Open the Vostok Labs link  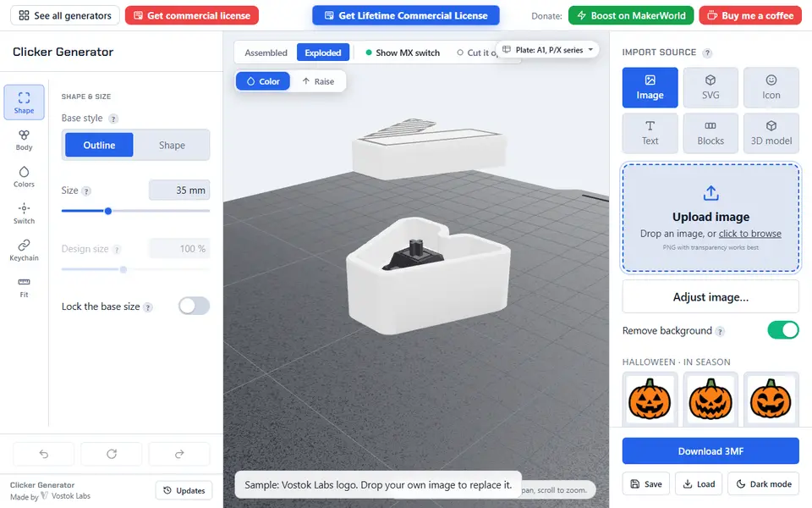[x=66, y=495]
